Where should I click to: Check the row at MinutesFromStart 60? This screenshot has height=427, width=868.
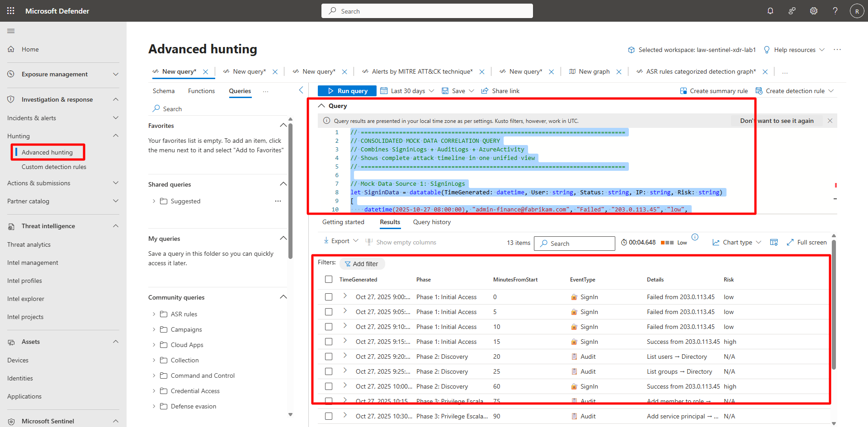coord(329,386)
